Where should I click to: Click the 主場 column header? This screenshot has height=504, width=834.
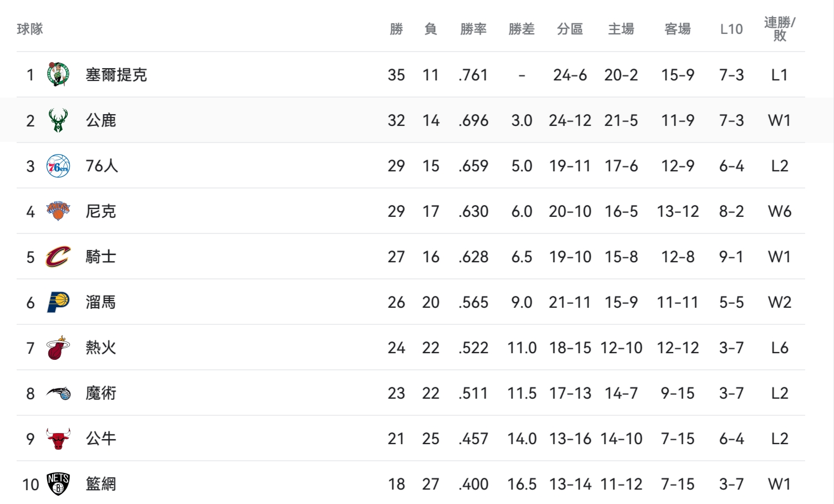[621, 29]
